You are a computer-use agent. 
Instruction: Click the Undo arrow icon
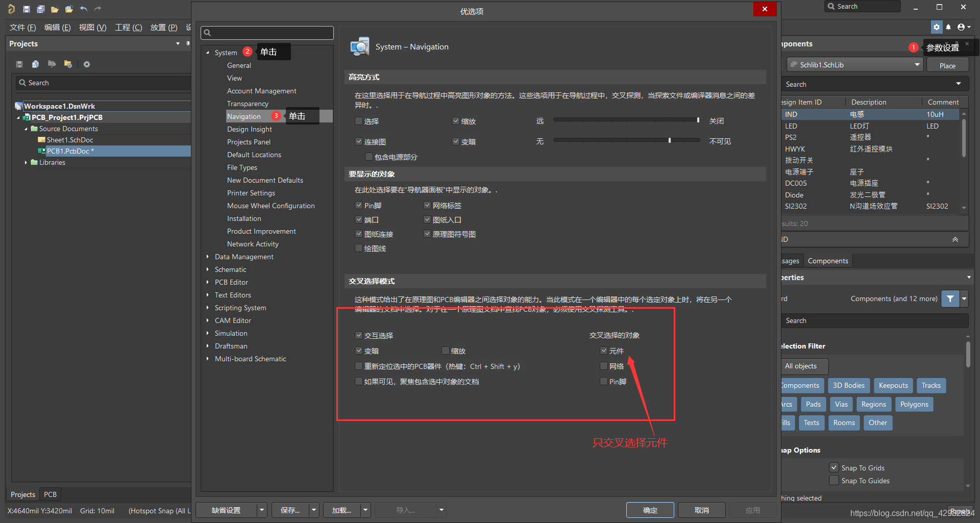(x=84, y=9)
